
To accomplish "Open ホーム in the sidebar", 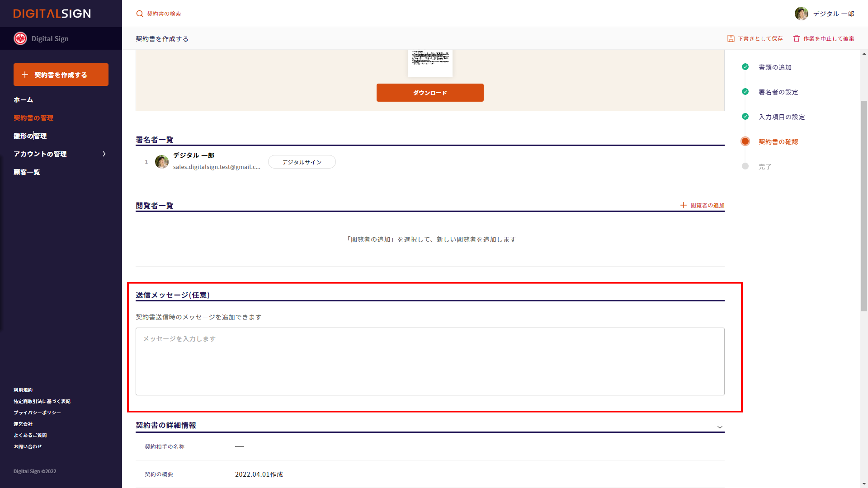I will 23,100.
